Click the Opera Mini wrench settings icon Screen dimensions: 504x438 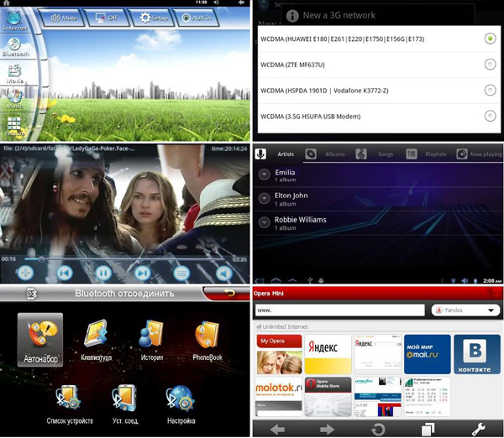point(478,429)
